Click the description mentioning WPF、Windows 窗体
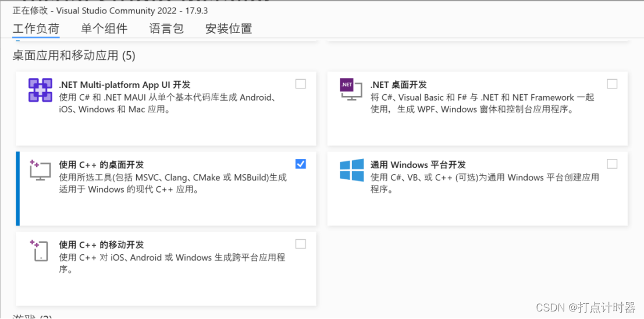The image size is (644, 319). [x=482, y=104]
